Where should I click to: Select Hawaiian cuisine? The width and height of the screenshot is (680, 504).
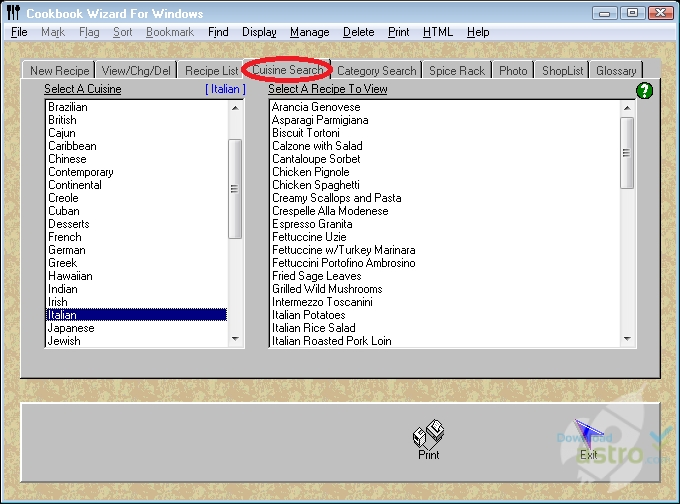[x=137, y=276]
